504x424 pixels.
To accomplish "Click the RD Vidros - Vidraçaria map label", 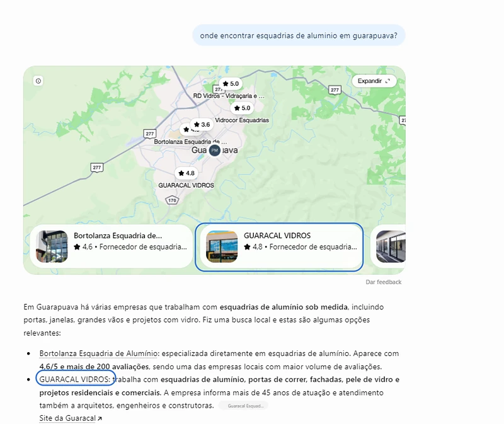I will pyautogui.click(x=229, y=96).
